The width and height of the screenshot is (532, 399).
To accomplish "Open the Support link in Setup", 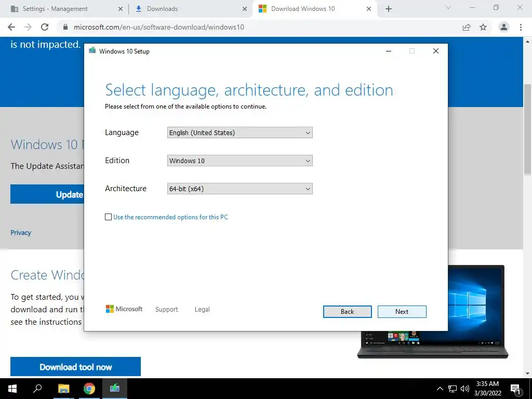I will (167, 310).
